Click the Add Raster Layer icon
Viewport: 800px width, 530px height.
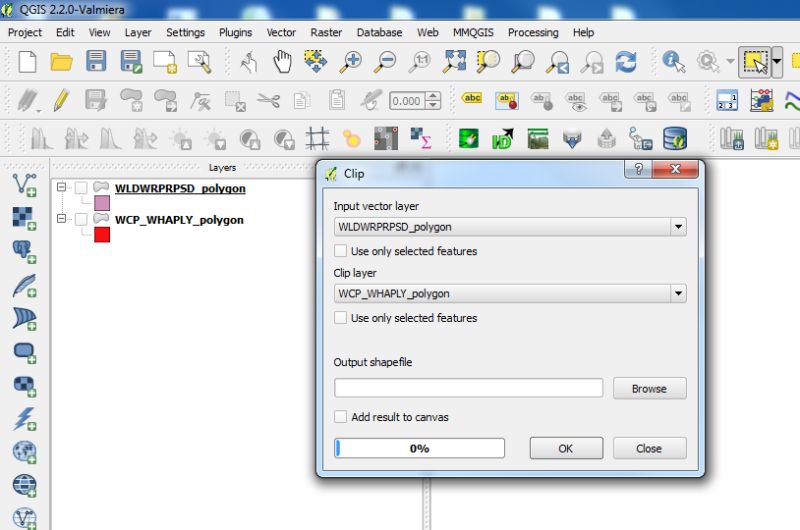24,218
